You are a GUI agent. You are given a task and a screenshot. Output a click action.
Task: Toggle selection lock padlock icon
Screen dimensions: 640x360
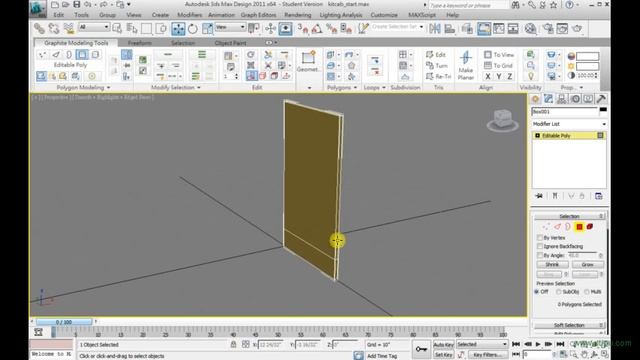tap(233, 344)
